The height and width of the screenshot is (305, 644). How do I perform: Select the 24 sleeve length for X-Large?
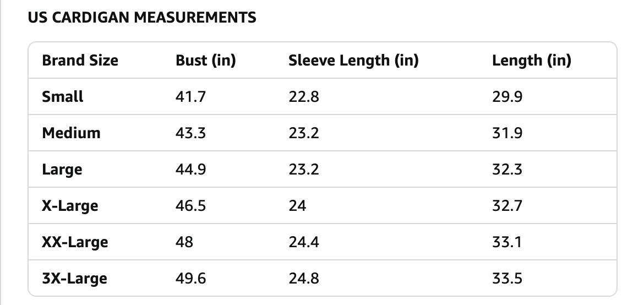tap(297, 205)
